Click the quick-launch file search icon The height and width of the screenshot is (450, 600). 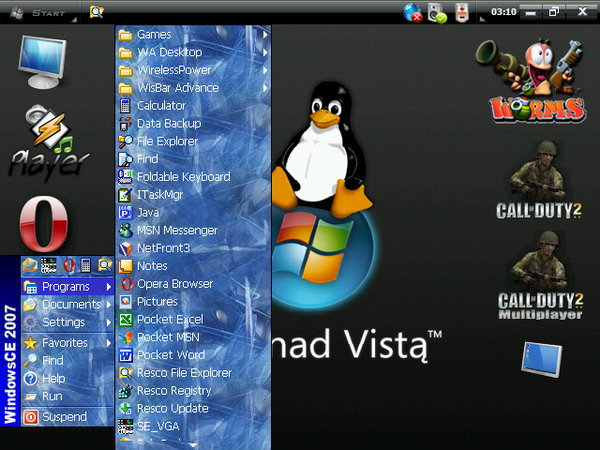105,265
